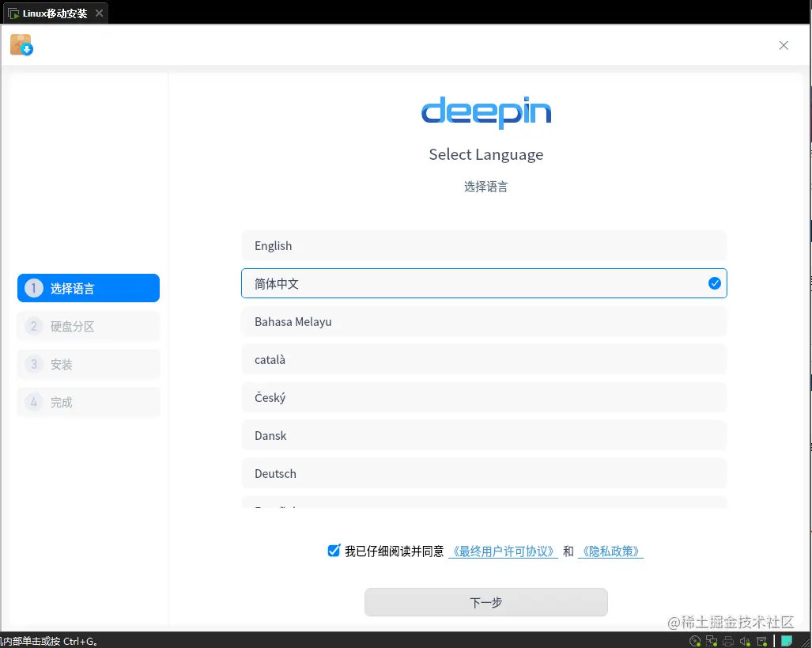Click the selected checkmark on 简体中文
Screen dimensions: 812x648
[x=714, y=283]
